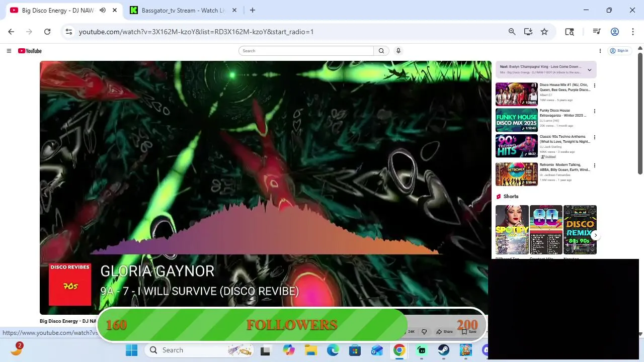Click the Sign in button
The width and height of the screenshot is (644, 362).
pos(619,51)
